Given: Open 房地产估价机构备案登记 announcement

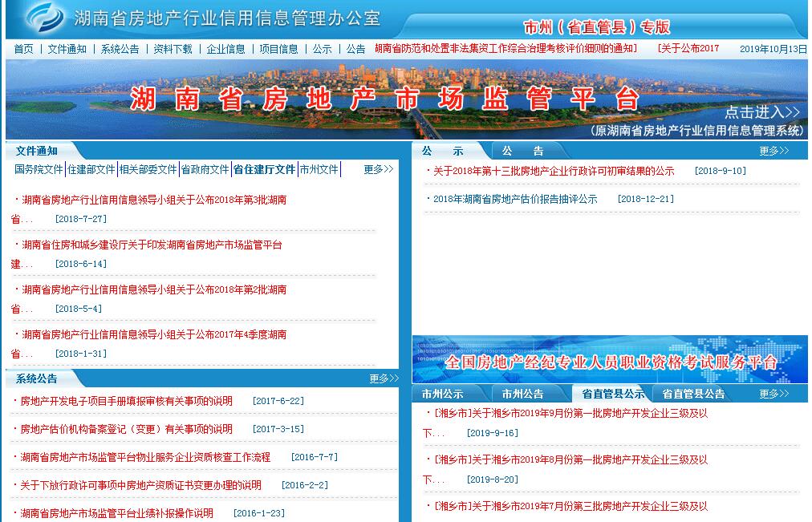Looking at the screenshot, I should click(x=126, y=429).
